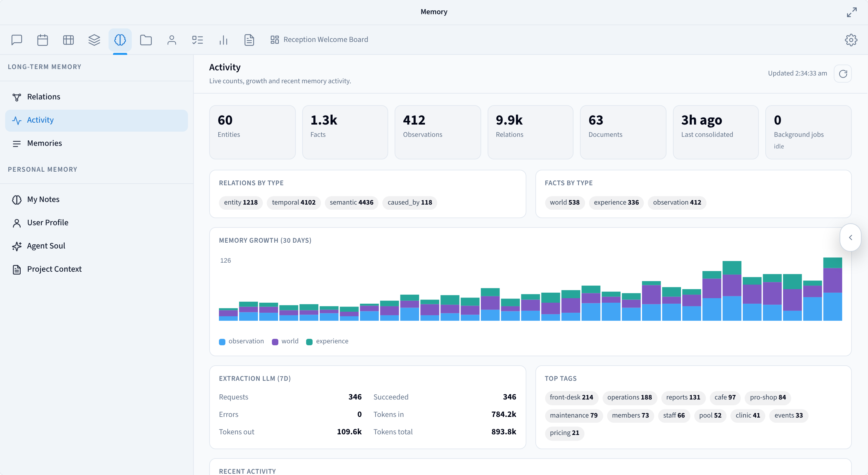Open Project Context in sidebar

[x=96, y=269]
